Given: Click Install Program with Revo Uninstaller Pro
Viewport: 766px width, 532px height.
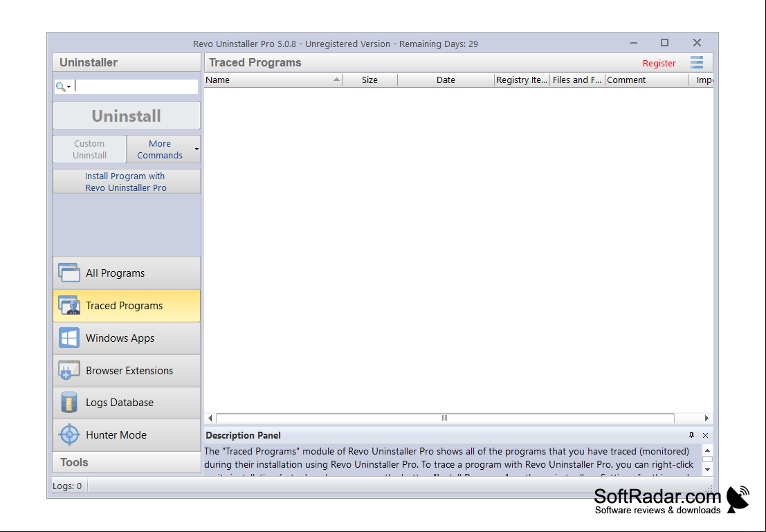Looking at the screenshot, I should pos(127,182).
